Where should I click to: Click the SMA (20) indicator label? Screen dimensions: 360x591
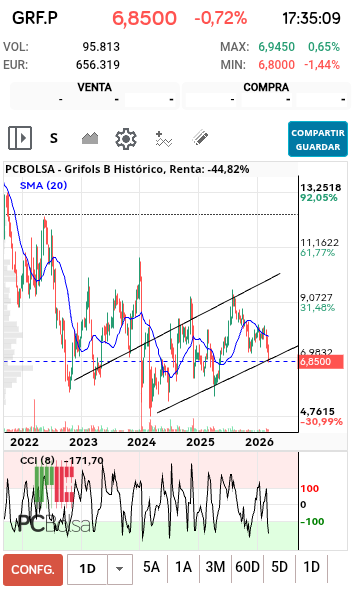(x=43, y=185)
